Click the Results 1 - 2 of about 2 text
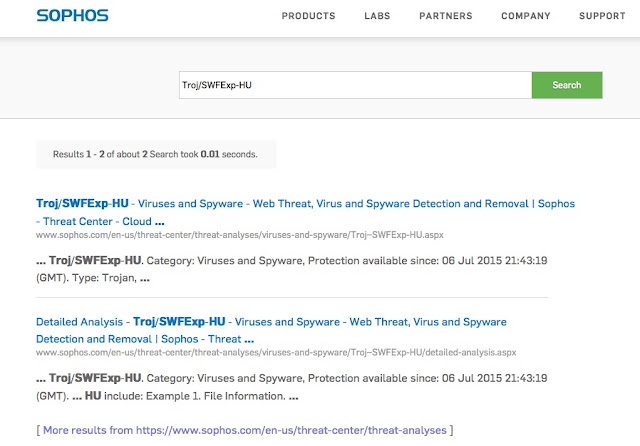The height and width of the screenshot is (446, 640). click(155, 154)
